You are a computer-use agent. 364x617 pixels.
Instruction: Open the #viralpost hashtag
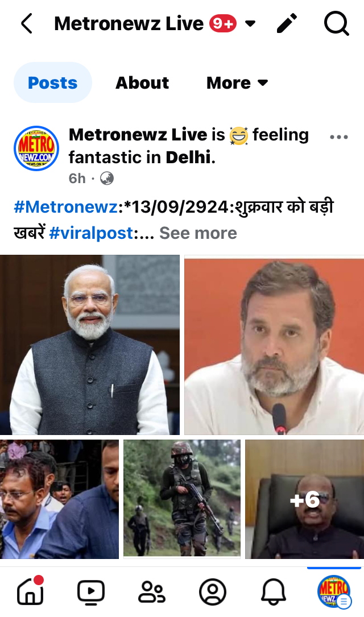[92, 233]
